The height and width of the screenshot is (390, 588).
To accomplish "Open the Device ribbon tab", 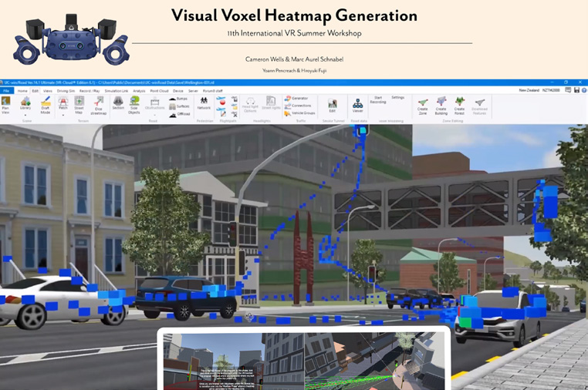I will coord(178,91).
